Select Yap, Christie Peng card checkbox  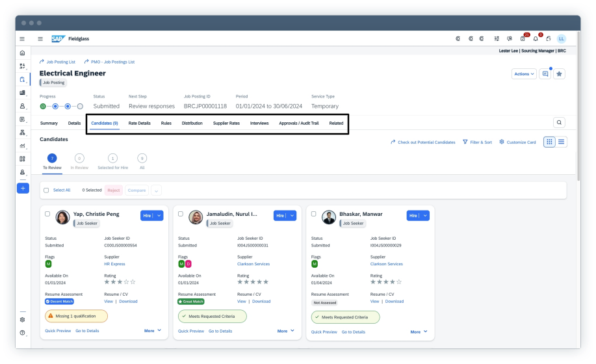point(47,214)
